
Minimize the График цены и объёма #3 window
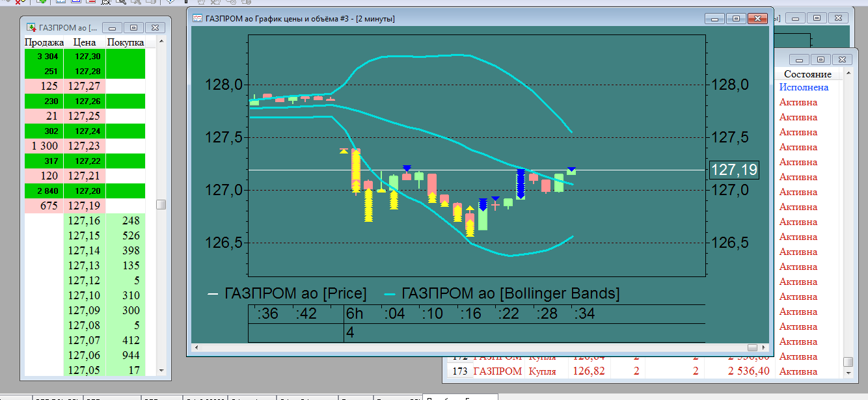(715, 18)
